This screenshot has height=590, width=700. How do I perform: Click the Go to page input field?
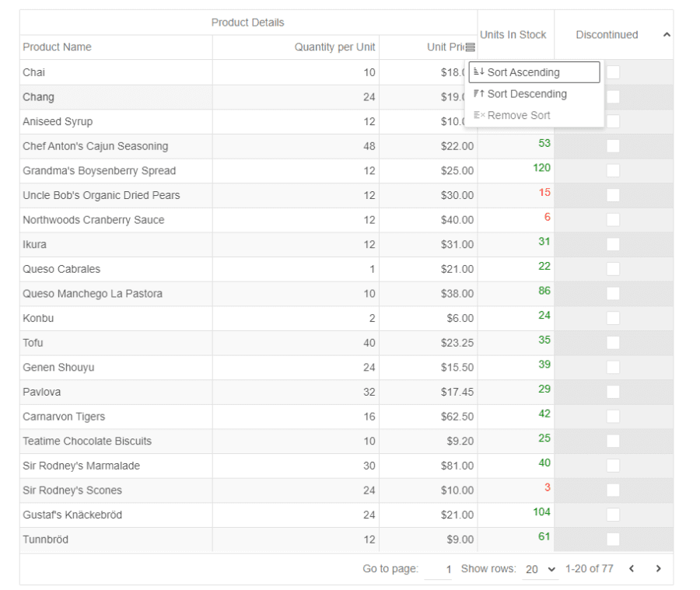(438, 569)
